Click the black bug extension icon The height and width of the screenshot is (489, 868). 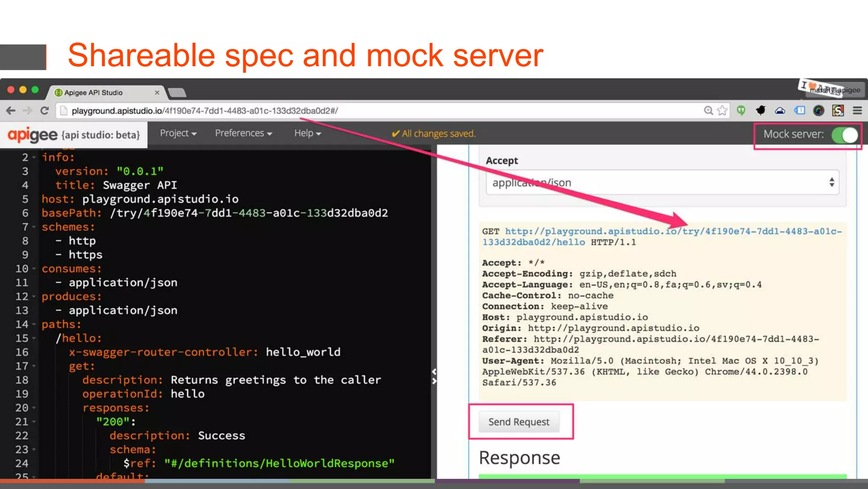pyautogui.click(x=761, y=111)
